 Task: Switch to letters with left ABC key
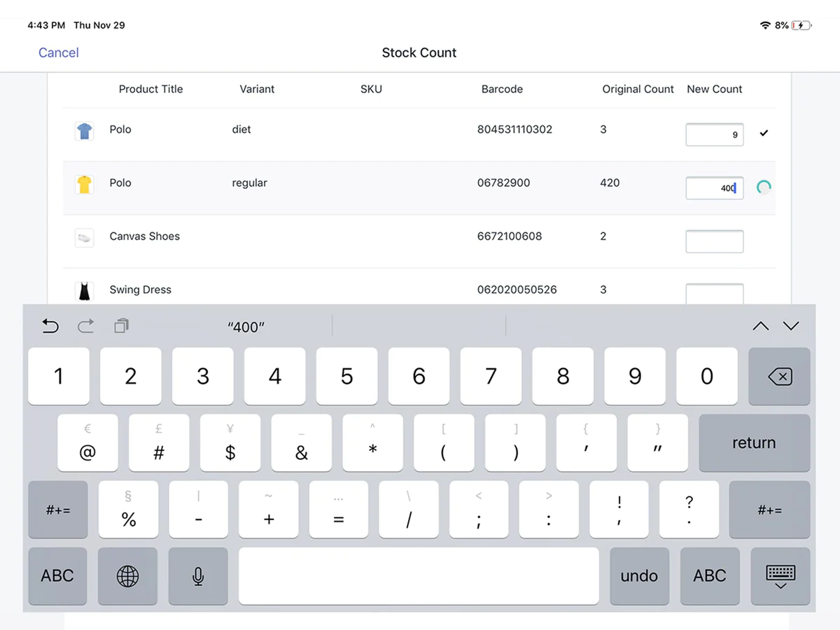(x=57, y=576)
